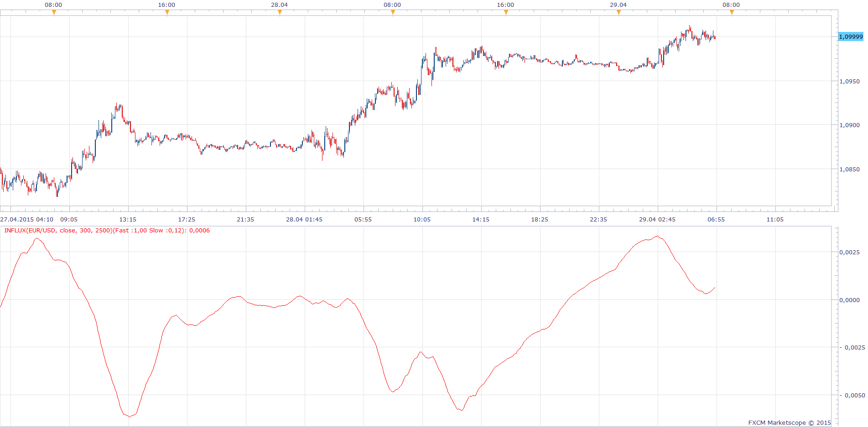Click the 1,0850 price axis label
This screenshot has height=427, width=868.
[849, 170]
